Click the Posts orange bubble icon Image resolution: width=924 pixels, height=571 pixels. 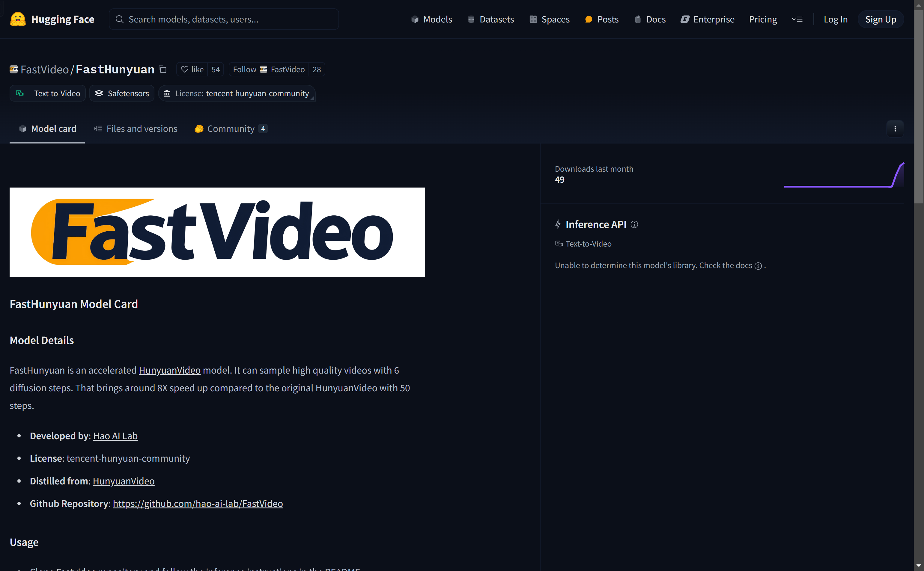589,19
